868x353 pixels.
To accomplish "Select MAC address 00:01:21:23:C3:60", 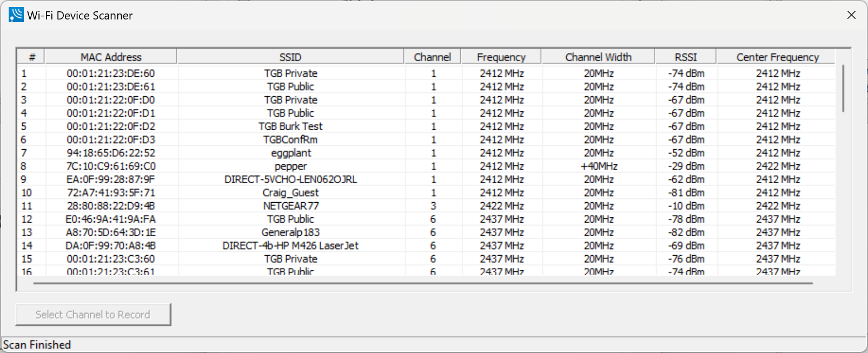I will 111,258.
